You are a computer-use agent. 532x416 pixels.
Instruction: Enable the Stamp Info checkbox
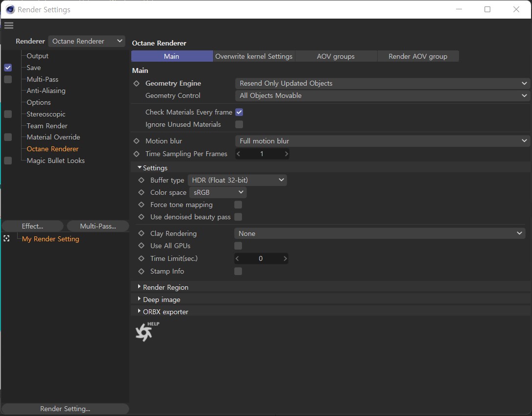pos(238,272)
